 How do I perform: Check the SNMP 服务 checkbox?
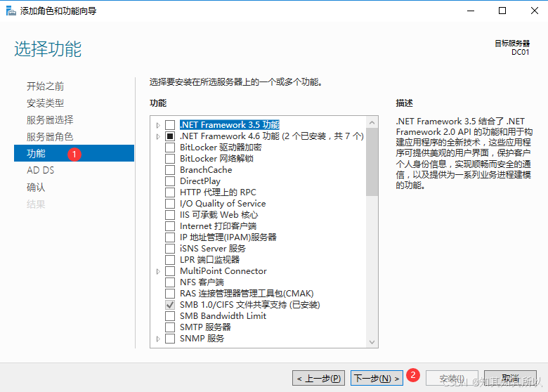click(170, 339)
